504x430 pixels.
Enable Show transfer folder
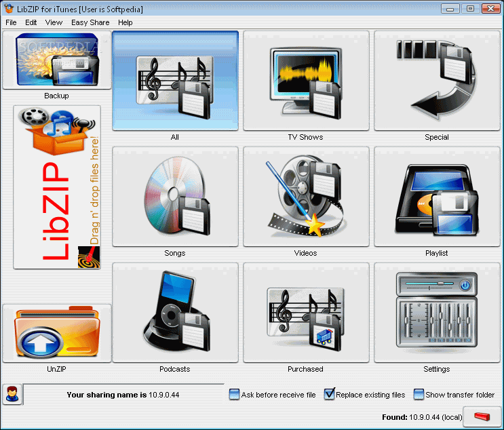[419, 394]
